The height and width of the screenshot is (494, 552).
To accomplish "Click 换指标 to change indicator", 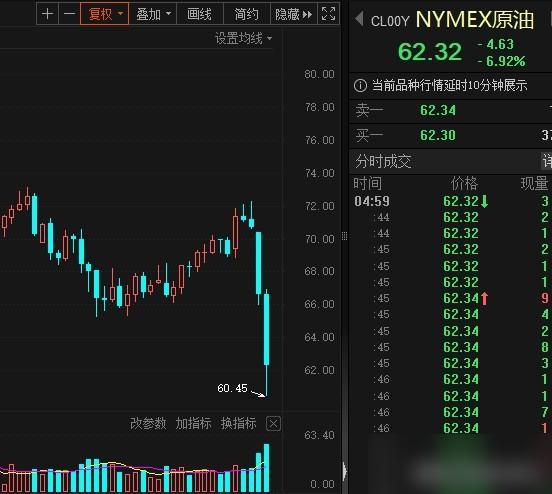I will (238, 423).
